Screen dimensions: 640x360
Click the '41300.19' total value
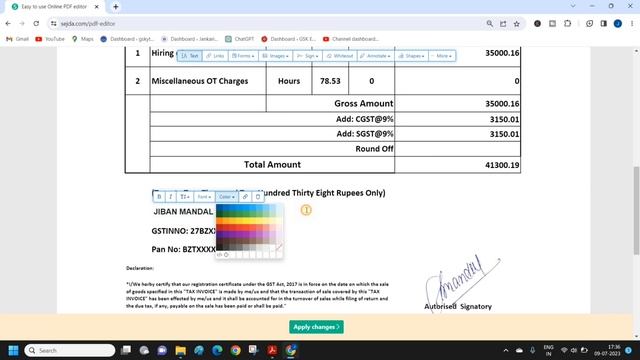point(502,165)
